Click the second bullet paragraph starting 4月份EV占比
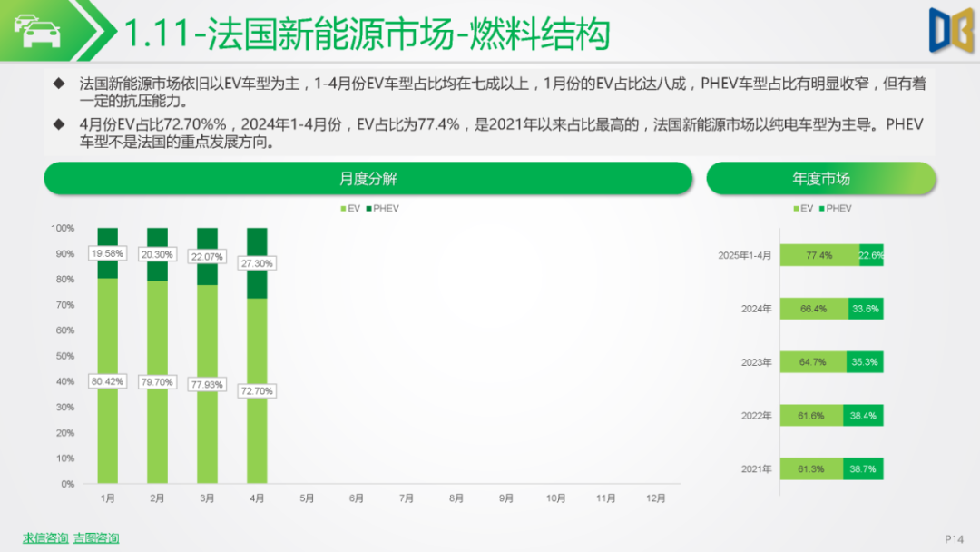Viewport: 980px width, 552px height. click(x=501, y=133)
